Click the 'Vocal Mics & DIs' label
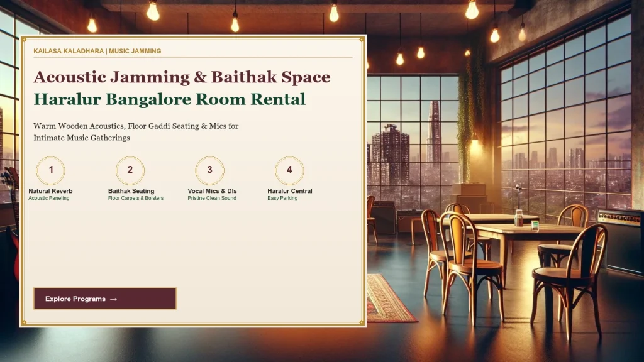The width and height of the screenshot is (644, 362). point(213,191)
